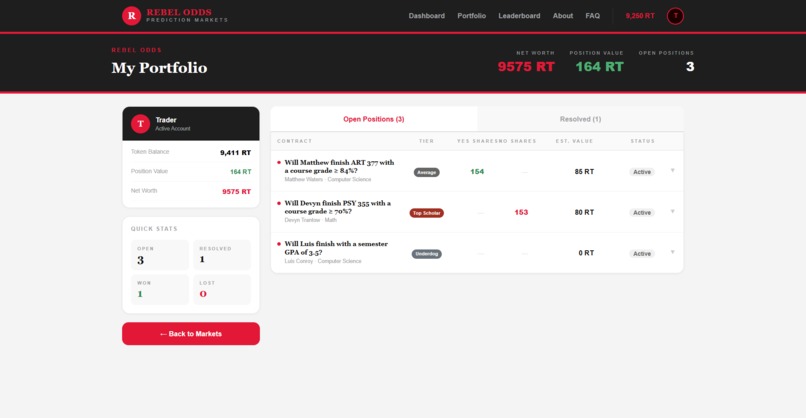Click the 153 no shares value
806x418 pixels.
(x=521, y=212)
